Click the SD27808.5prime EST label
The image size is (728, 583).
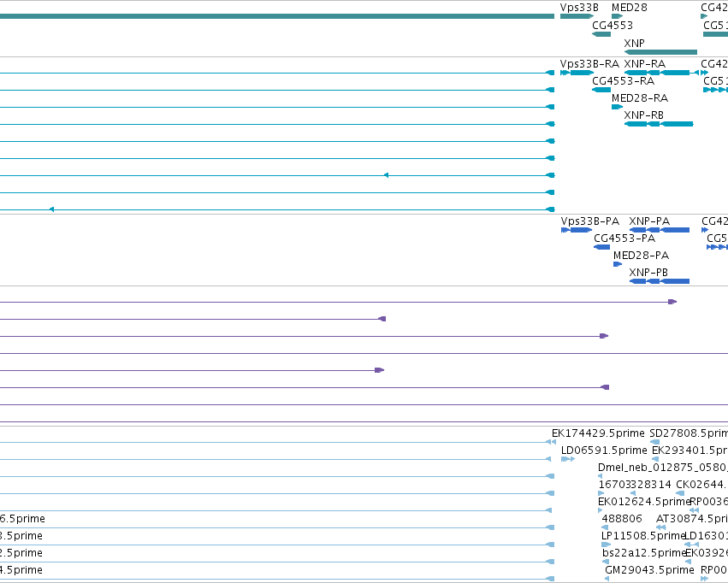(689, 433)
